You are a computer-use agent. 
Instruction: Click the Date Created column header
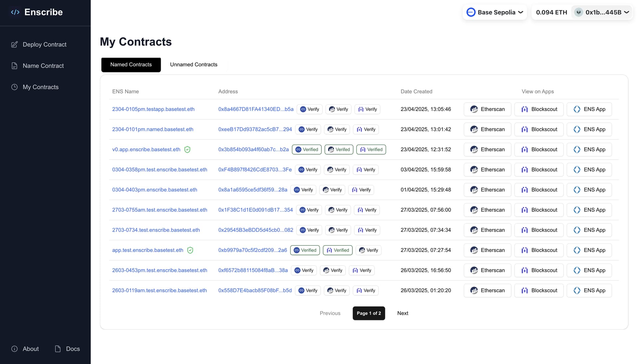pyautogui.click(x=416, y=91)
